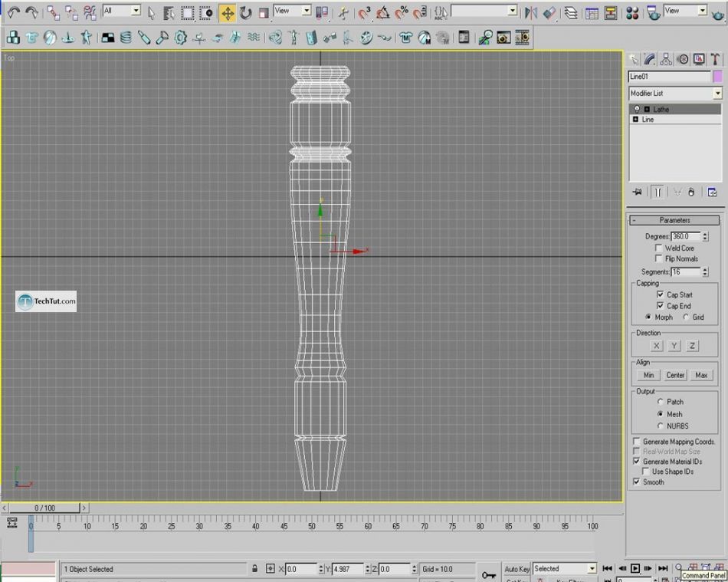Click the Mirror tool icon
Image resolution: width=728 pixels, height=582 pixels.
tap(530, 13)
